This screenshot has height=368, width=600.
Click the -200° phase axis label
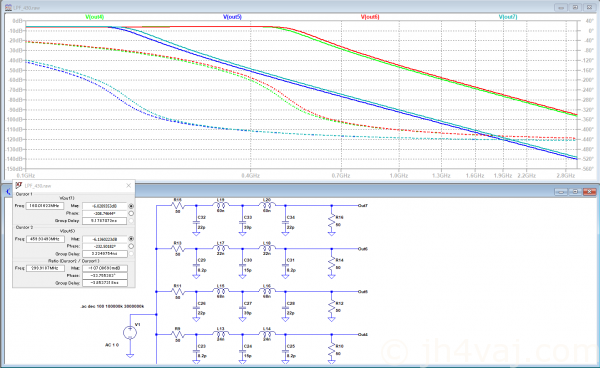588,80
